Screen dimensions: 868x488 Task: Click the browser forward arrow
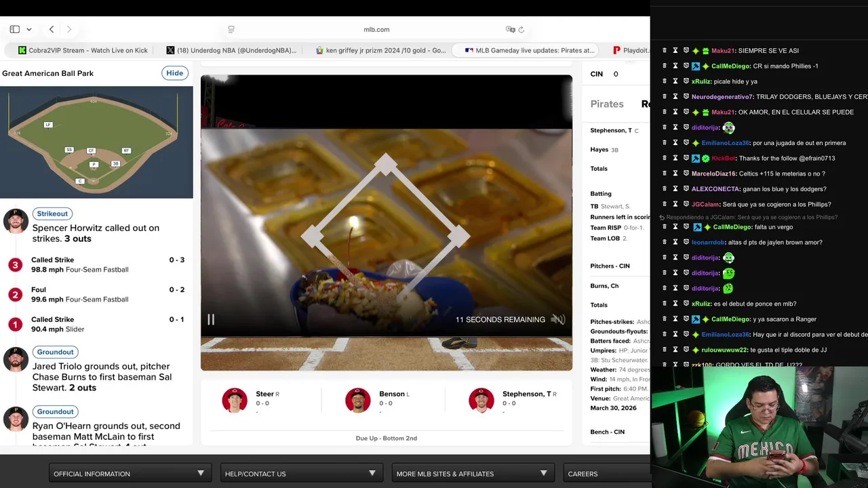tap(68, 29)
